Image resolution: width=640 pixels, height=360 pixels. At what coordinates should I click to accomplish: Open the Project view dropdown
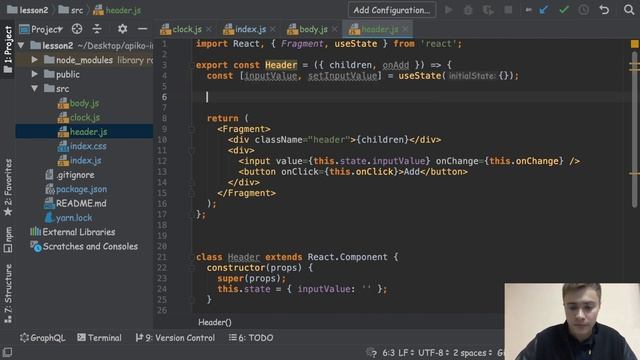41,29
